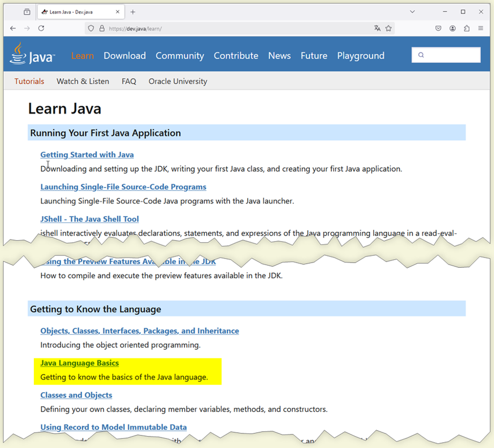Image resolution: width=494 pixels, height=448 pixels.
Task: Open a new tab with plus button
Action: (133, 12)
